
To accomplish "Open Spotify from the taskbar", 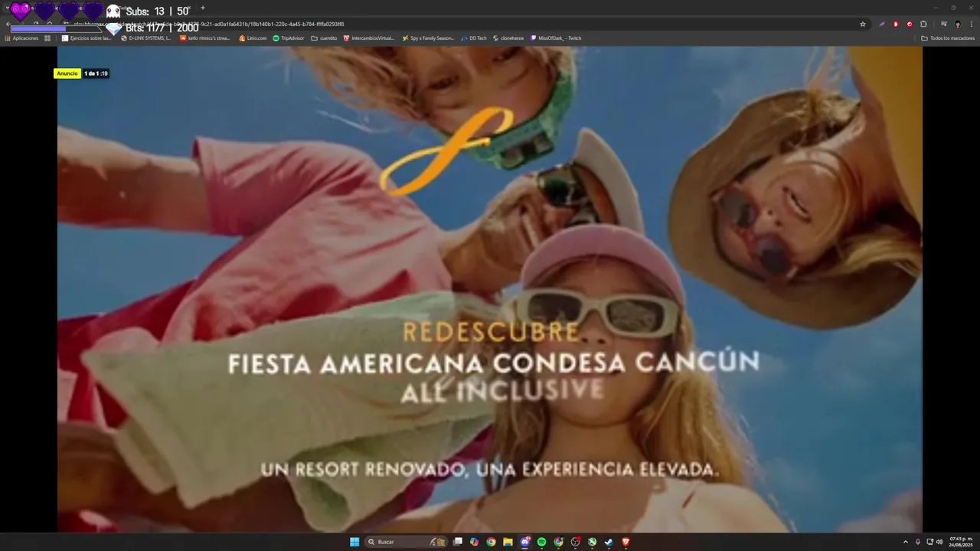I will [542, 542].
